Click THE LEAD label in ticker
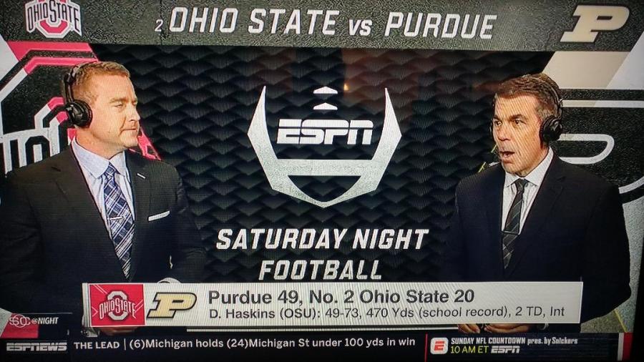Image resolution: width=644 pixels, height=362 pixels. click(x=97, y=345)
